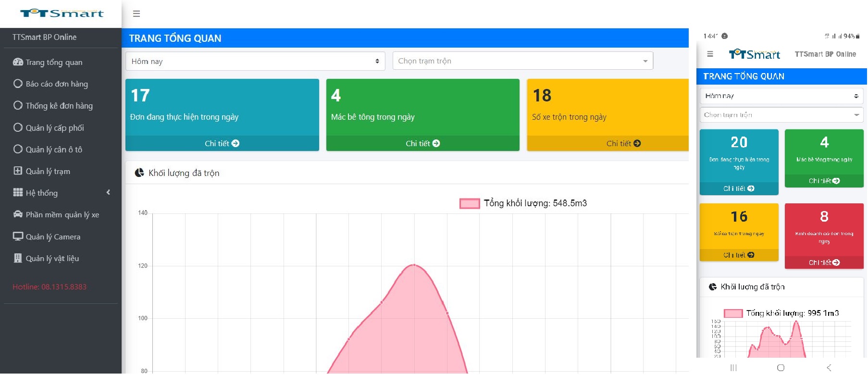
Task: Click circle icon beside Thống kê đơn hàng
Action: pyautogui.click(x=18, y=105)
